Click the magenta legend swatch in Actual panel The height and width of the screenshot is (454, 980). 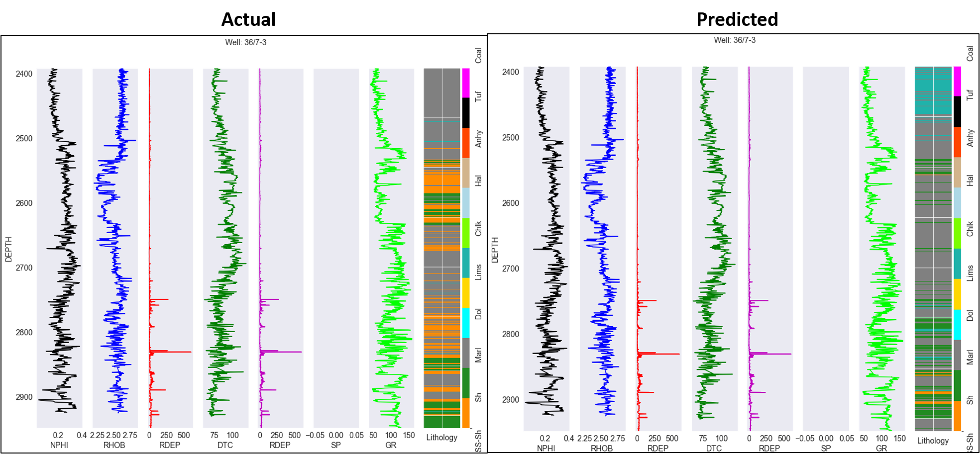click(466, 83)
